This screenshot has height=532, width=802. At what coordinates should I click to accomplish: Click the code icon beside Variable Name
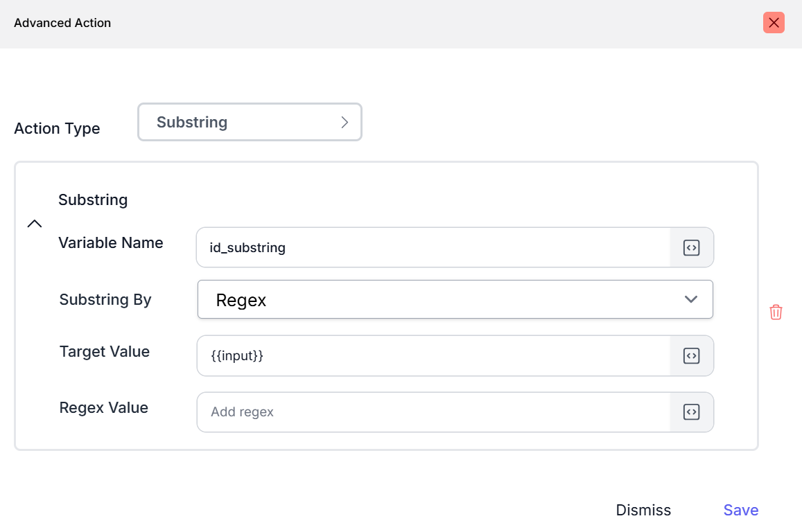click(x=691, y=247)
